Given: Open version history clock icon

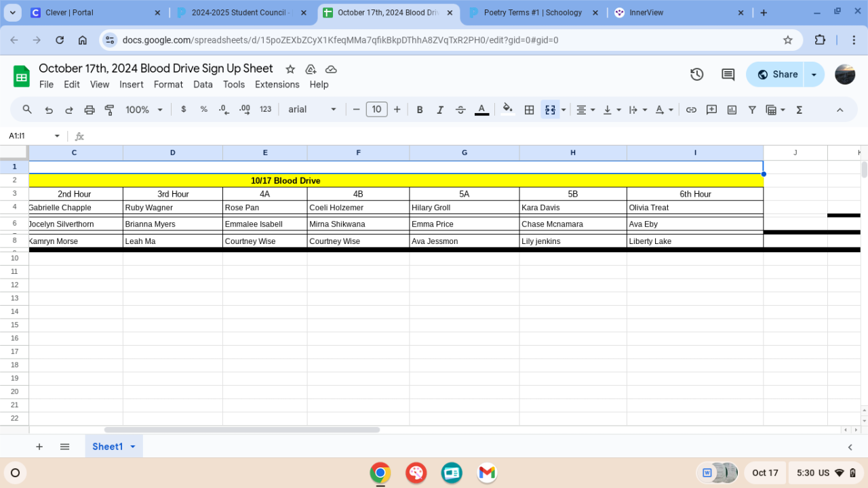Looking at the screenshot, I should click(697, 75).
